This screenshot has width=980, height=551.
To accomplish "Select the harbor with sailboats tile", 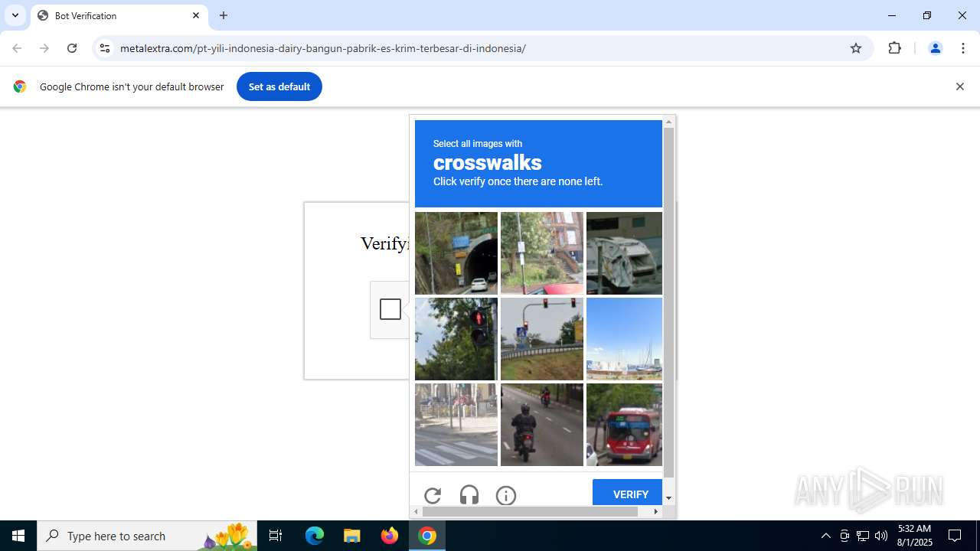I will [624, 339].
